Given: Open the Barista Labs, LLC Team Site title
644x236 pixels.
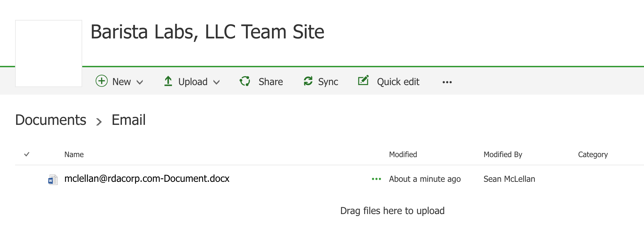Looking at the screenshot, I should (x=207, y=32).
